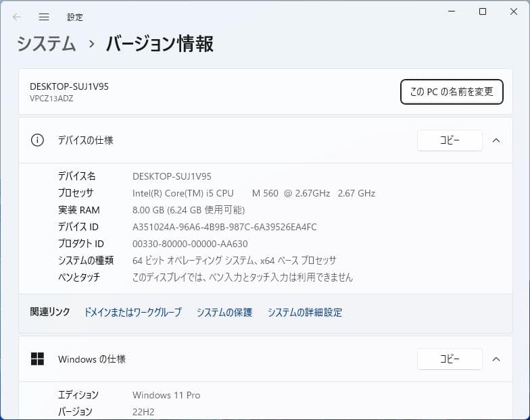Click the エディション label

(x=78, y=394)
